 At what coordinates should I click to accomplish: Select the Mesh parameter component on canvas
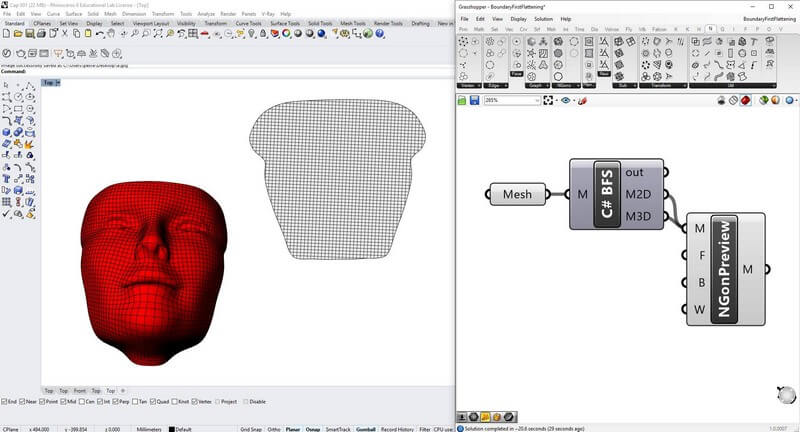coord(517,194)
